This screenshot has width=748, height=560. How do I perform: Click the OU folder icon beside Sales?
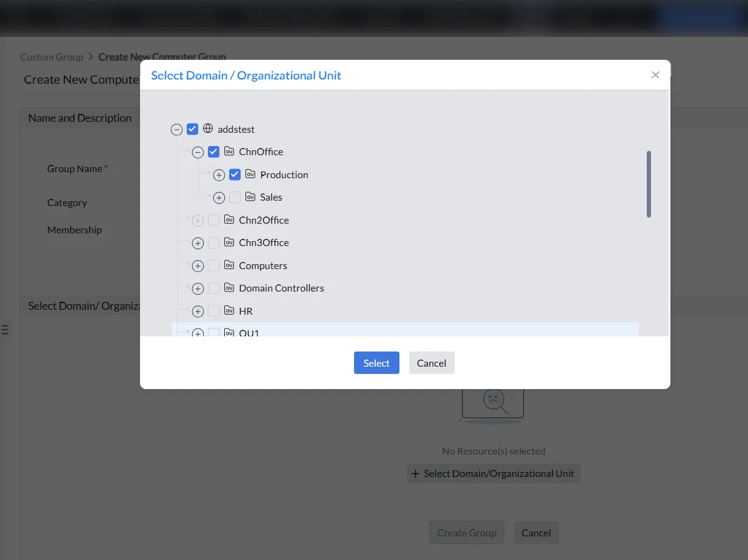(x=250, y=196)
